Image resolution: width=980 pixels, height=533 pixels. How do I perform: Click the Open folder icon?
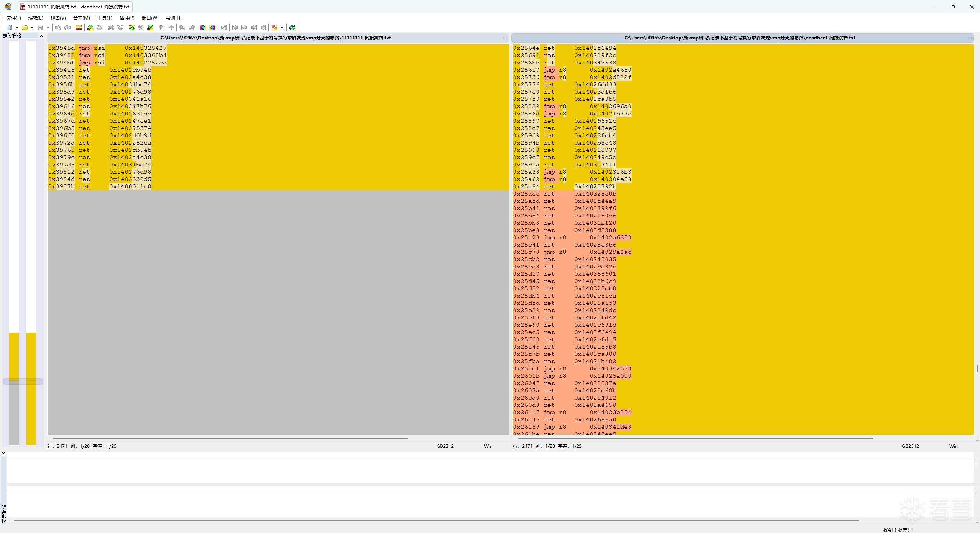coord(25,27)
